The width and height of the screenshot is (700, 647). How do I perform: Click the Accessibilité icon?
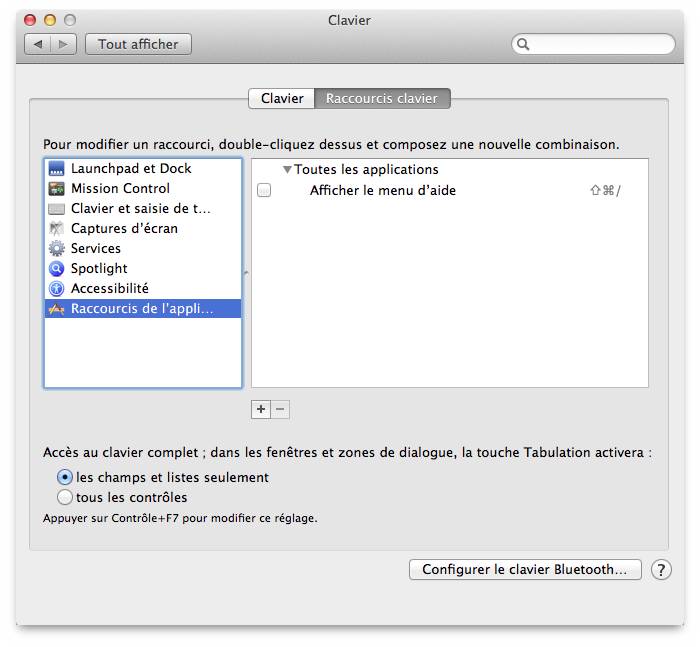(x=56, y=289)
